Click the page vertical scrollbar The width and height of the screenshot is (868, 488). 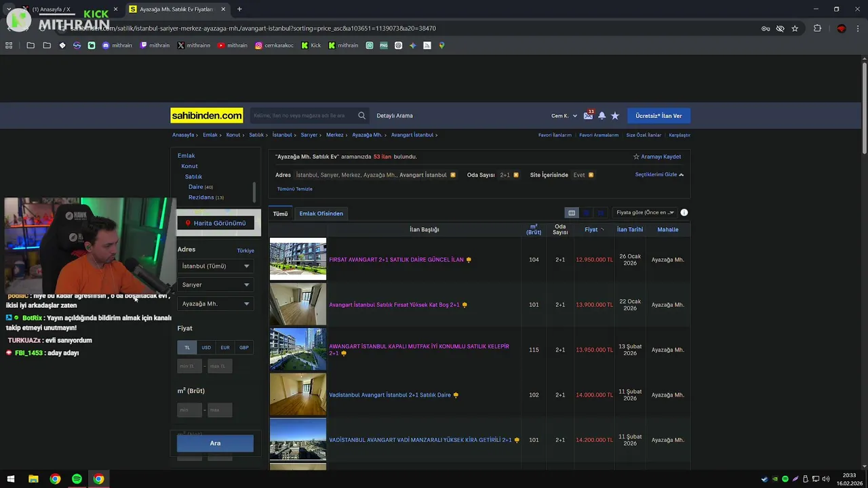coord(865,108)
